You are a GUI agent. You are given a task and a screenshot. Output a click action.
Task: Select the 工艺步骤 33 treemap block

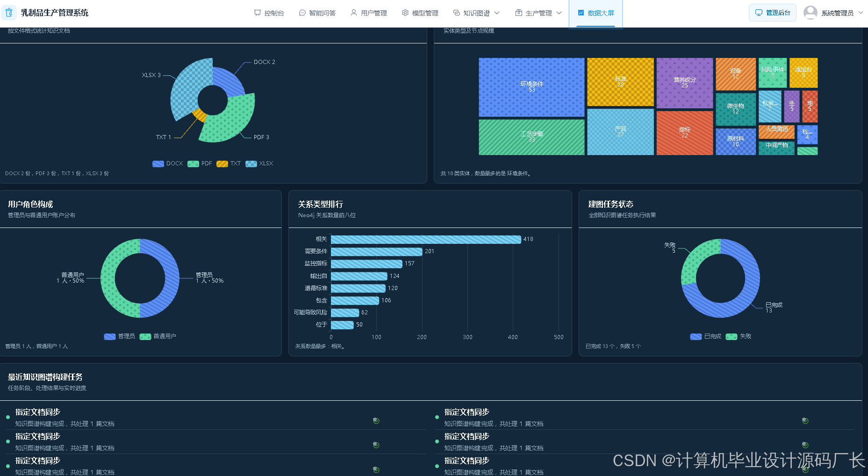[x=531, y=137]
